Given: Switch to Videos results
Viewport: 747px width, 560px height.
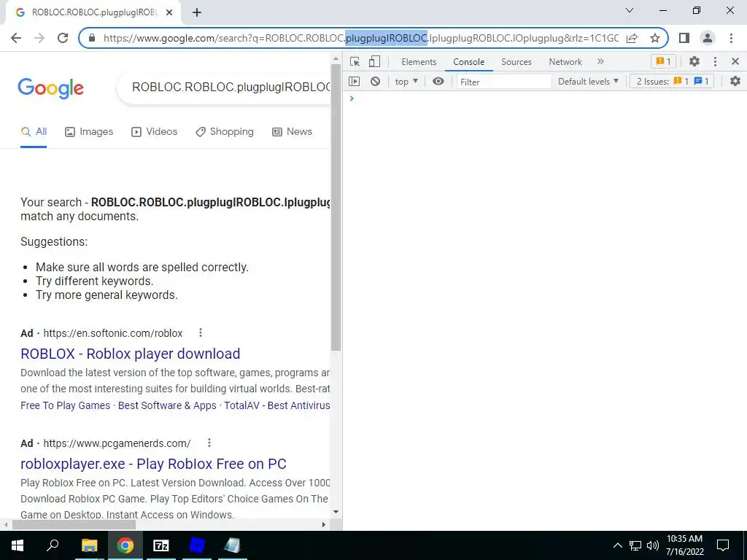Looking at the screenshot, I should point(155,132).
